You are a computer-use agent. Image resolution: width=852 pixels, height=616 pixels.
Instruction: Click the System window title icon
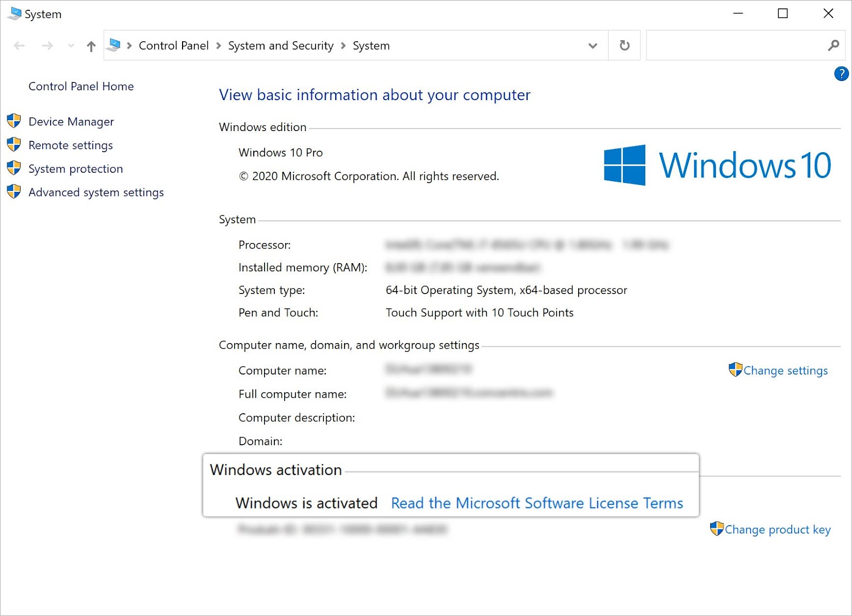tap(14, 14)
